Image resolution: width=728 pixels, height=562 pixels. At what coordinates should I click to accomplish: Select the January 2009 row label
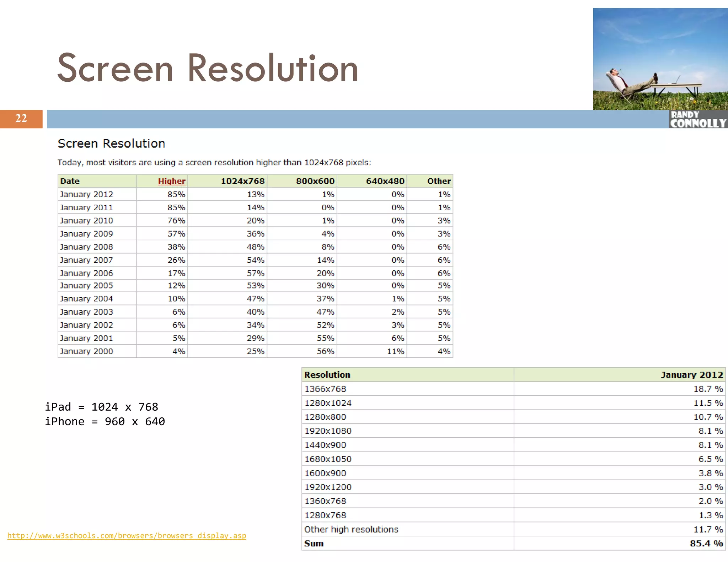tap(86, 234)
